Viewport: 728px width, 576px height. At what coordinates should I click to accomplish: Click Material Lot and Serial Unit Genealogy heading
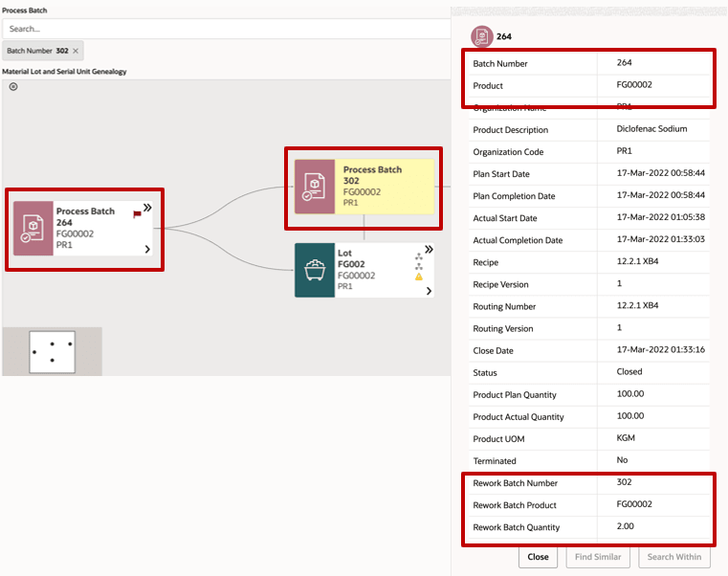point(64,72)
